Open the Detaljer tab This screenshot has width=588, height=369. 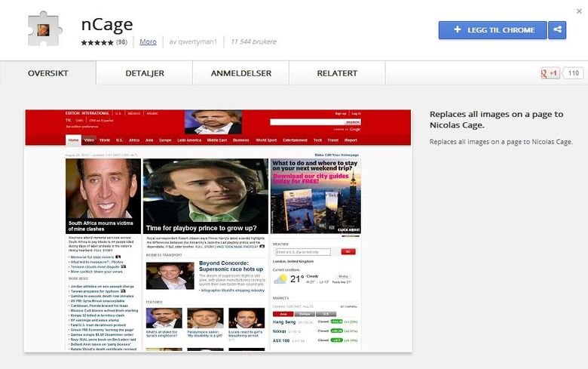145,73
